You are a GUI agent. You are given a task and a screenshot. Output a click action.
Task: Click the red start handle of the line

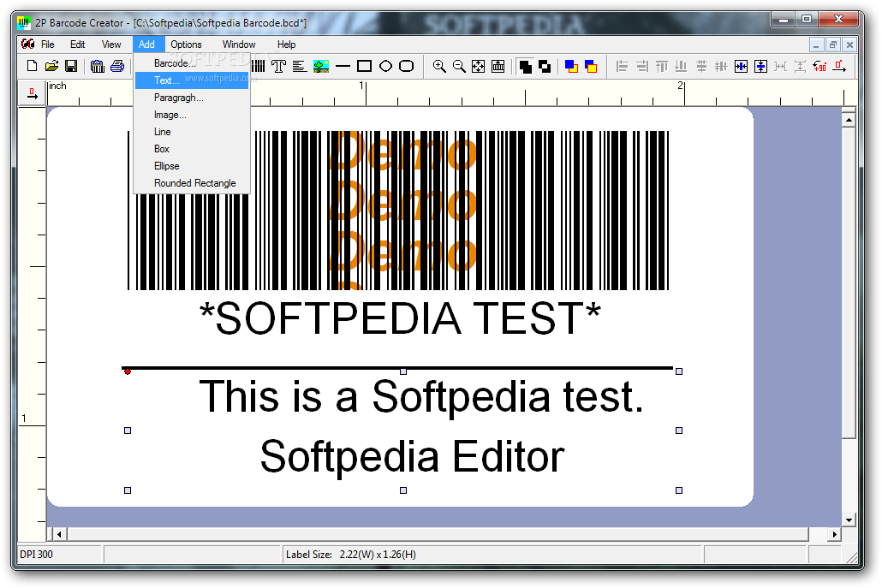coord(128,371)
